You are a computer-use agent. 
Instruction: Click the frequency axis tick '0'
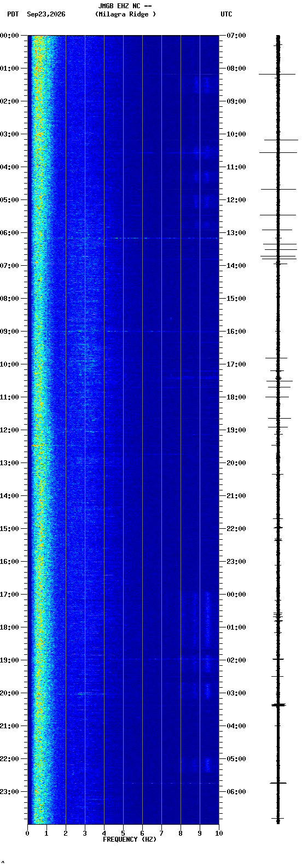pos(27,833)
